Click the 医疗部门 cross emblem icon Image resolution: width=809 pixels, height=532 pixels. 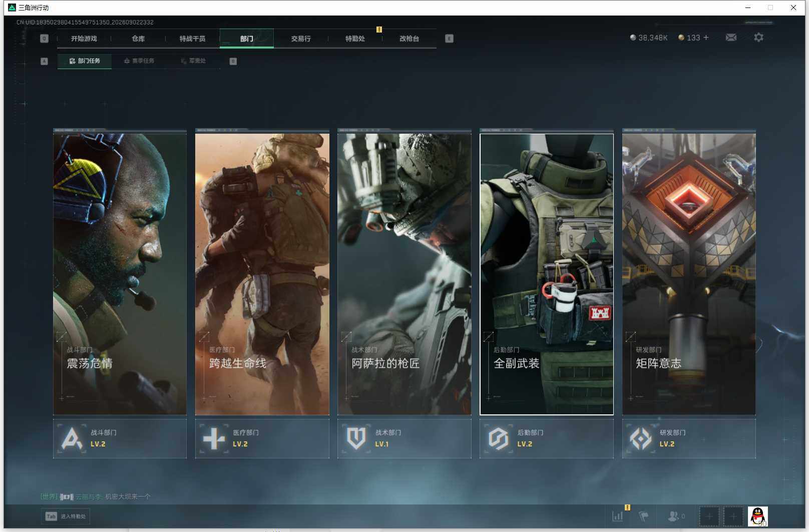[214, 438]
